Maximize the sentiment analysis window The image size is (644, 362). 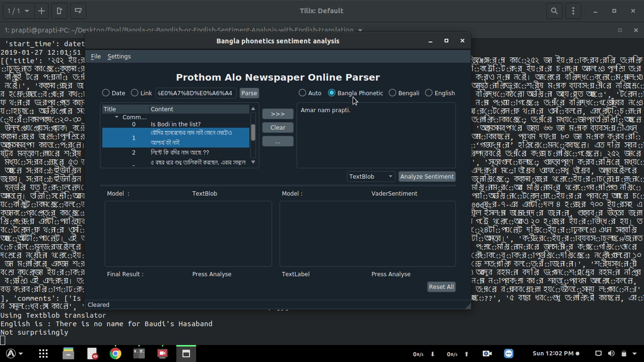point(446,41)
